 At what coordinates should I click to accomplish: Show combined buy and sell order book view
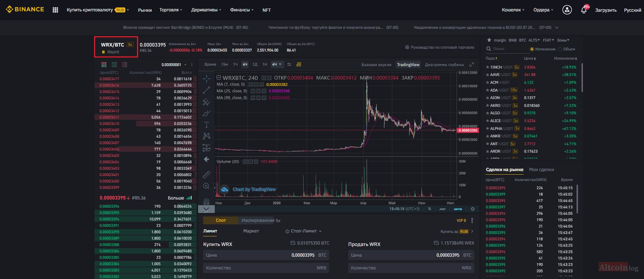104,65
